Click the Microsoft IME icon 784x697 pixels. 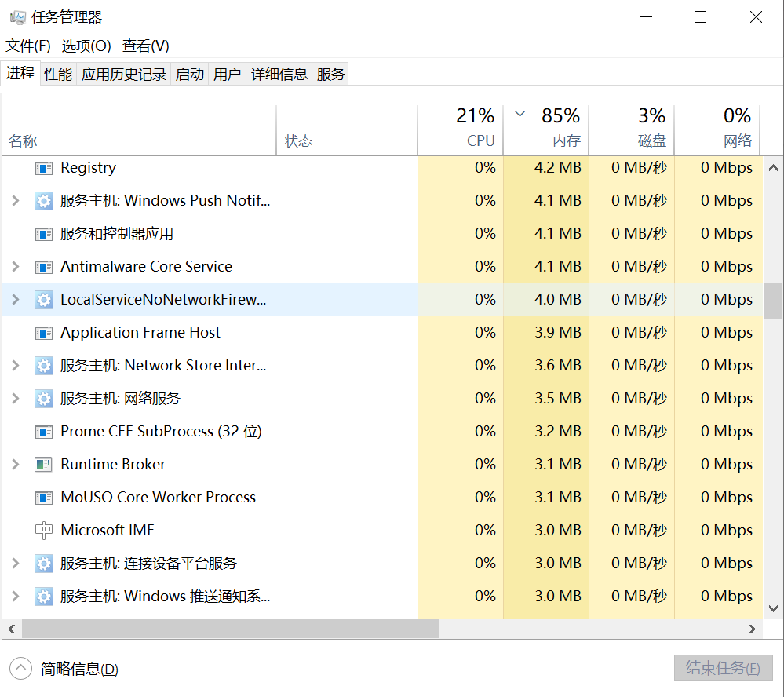tap(43, 531)
